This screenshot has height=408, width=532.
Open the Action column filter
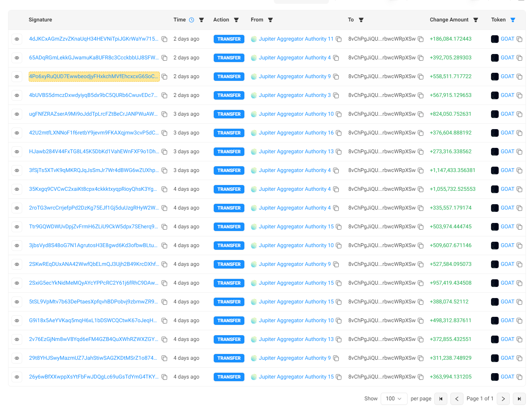point(236,20)
